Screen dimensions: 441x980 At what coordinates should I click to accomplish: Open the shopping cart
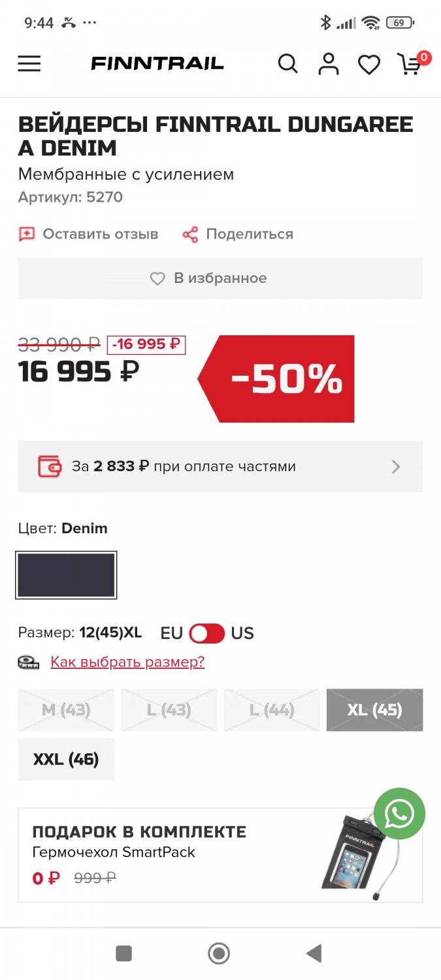tap(411, 64)
